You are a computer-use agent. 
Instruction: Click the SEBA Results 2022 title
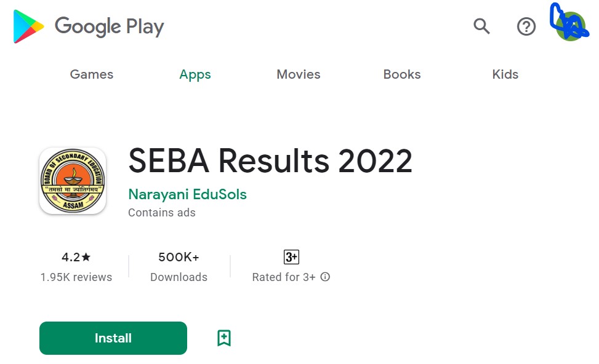[270, 162]
